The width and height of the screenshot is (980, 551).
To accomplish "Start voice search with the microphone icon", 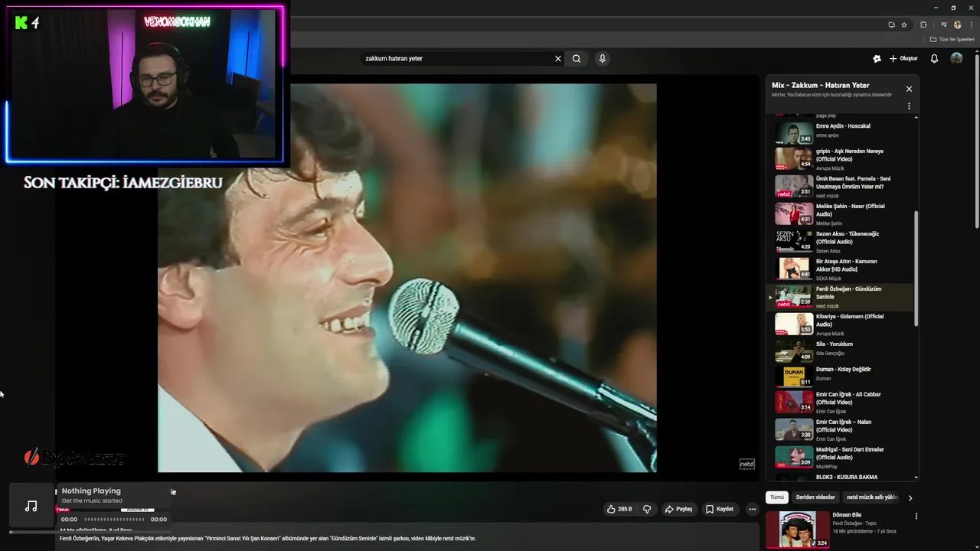I will click(x=603, y=58).
